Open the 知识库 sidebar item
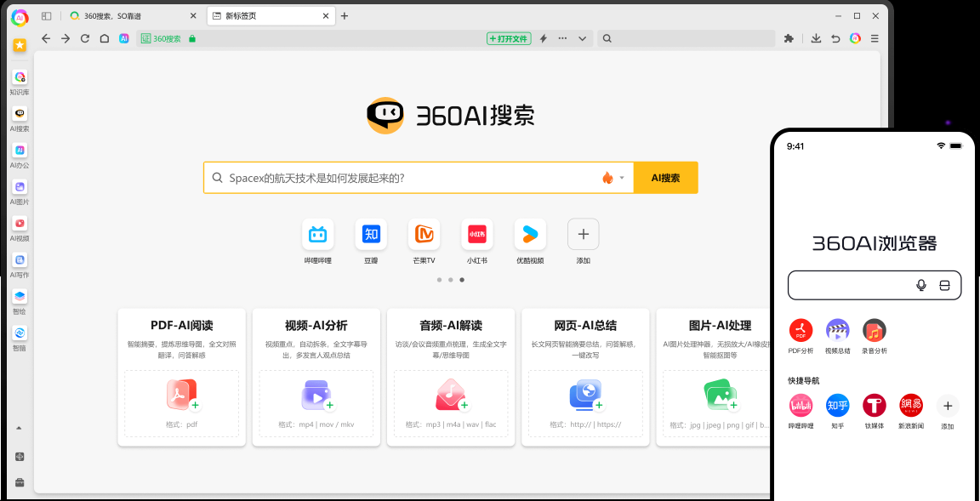 click(x=20, y=83)
